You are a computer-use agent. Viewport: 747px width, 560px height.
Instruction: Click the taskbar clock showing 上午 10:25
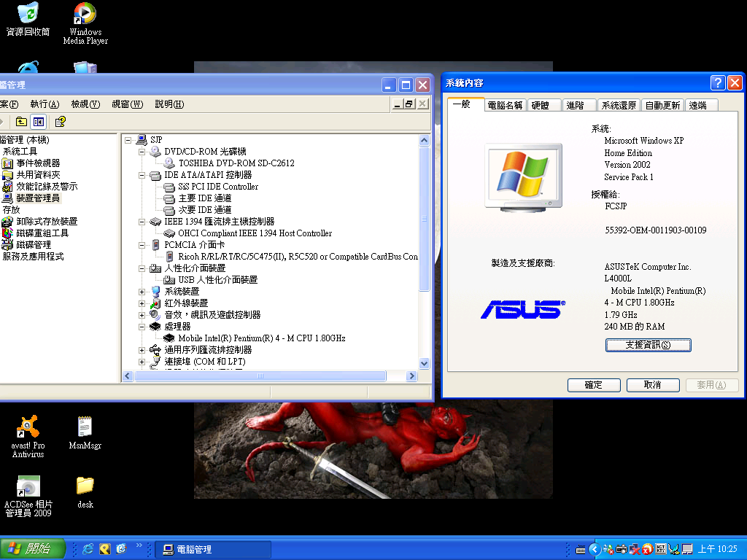tap(718, 549)
